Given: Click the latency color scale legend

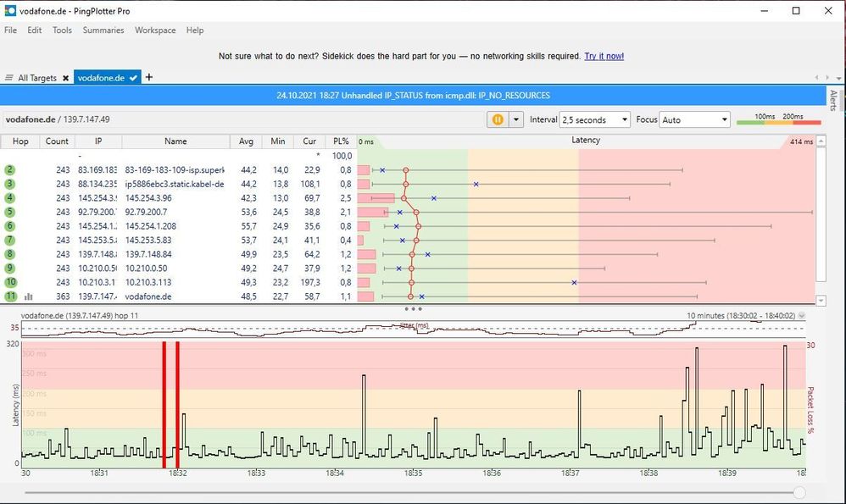Looking at the screenshot, I should tap(779, 119).
